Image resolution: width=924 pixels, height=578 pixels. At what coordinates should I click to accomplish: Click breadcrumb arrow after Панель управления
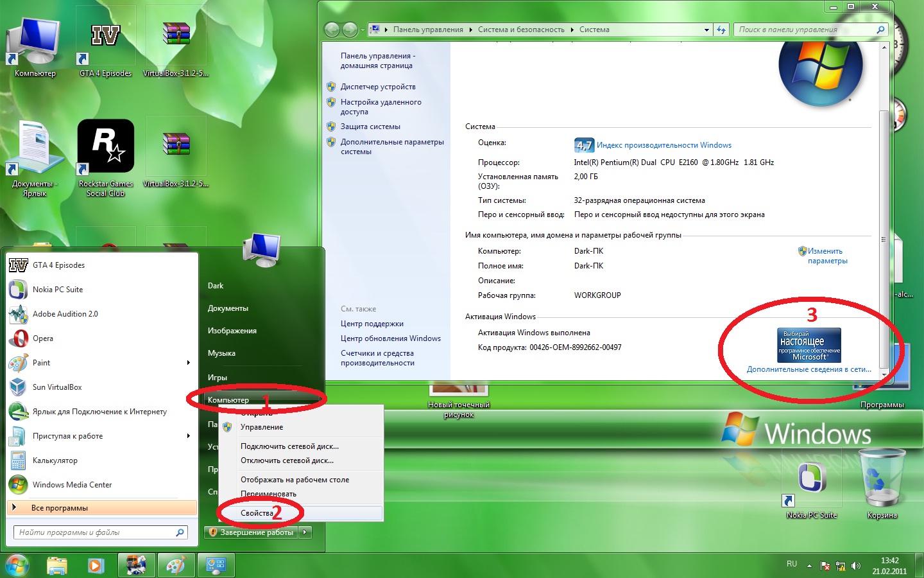coord(470,30)
